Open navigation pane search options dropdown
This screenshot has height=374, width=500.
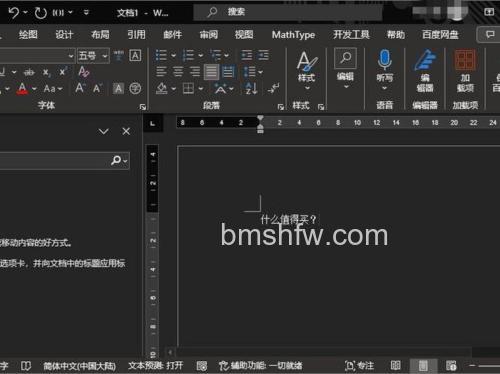pos(125,161)
